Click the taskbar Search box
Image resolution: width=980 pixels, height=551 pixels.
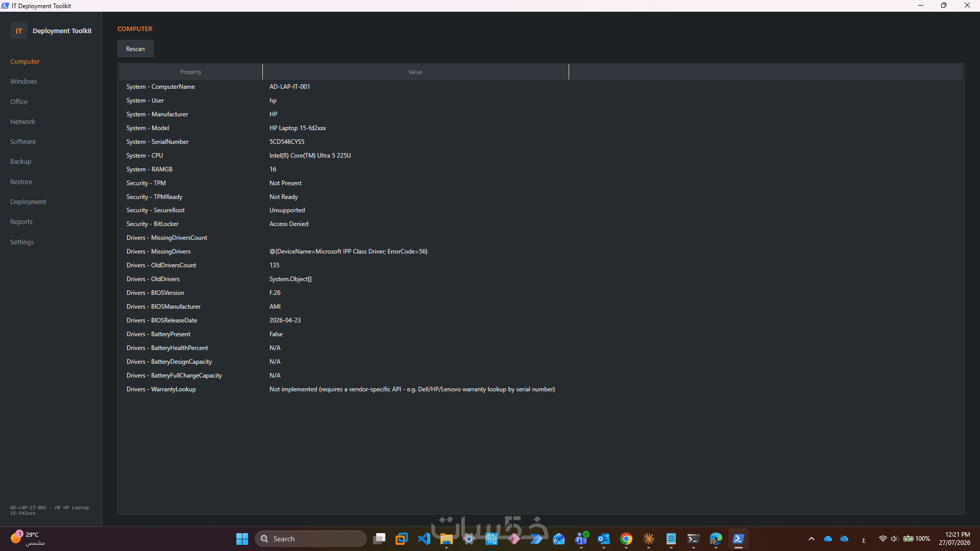[310, 539]
